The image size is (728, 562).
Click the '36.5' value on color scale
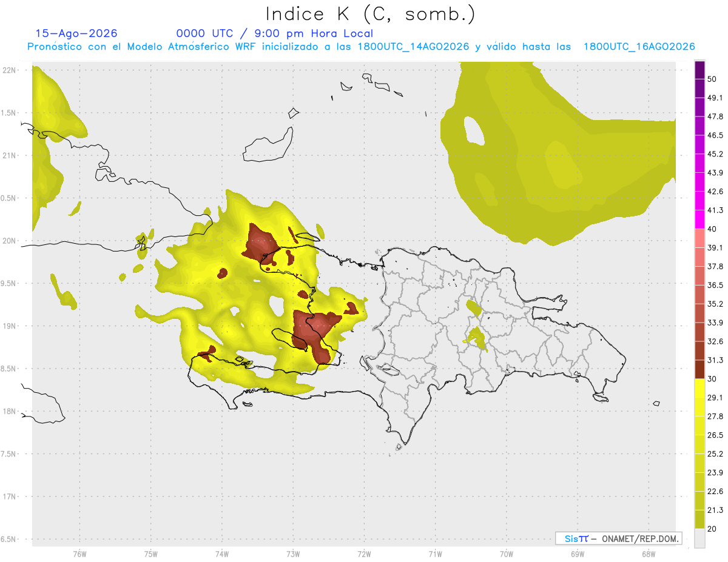click(x=715, y=285)
